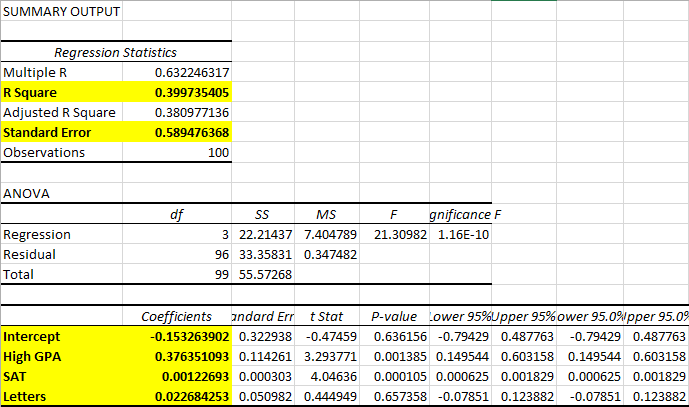Select the df column header
The image size is (689, 407).
[177, 214]
